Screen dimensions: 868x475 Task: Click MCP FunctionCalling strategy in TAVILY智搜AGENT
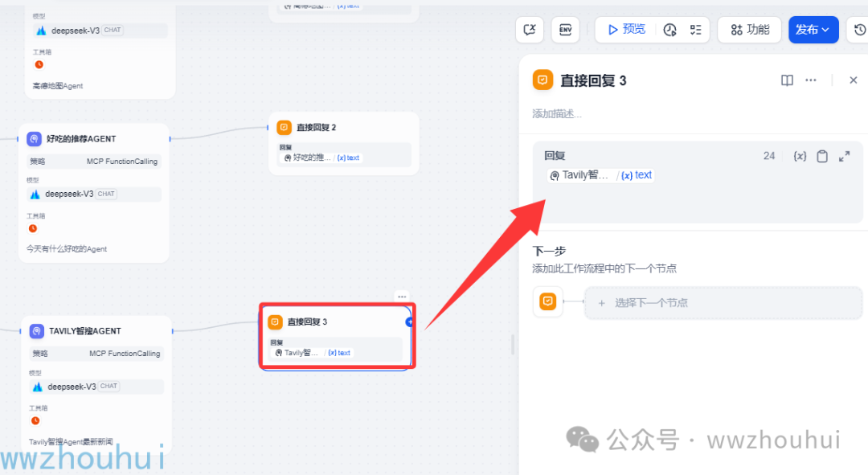[x=97, y=353]
